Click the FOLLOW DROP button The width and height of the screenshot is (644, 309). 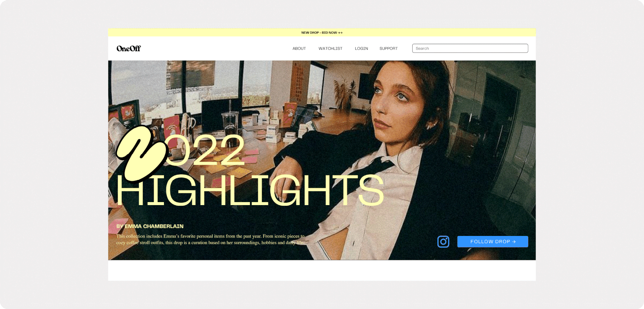tap(492, 242)
